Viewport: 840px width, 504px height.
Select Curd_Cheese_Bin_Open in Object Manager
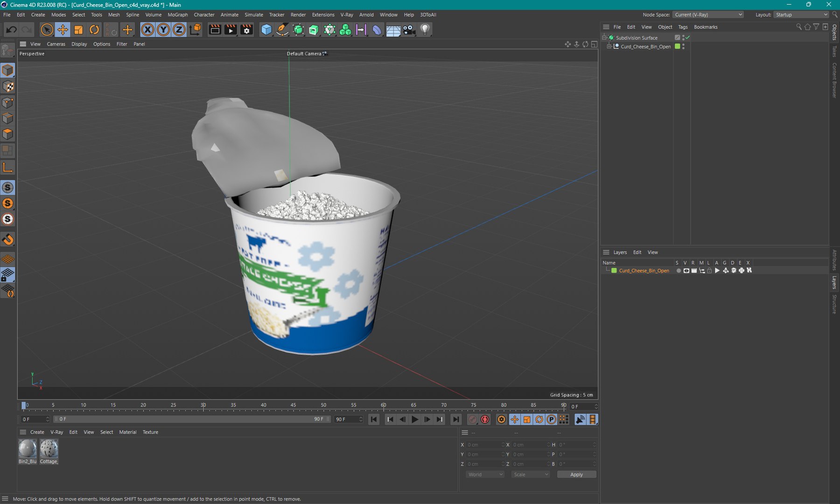(645, 47)
